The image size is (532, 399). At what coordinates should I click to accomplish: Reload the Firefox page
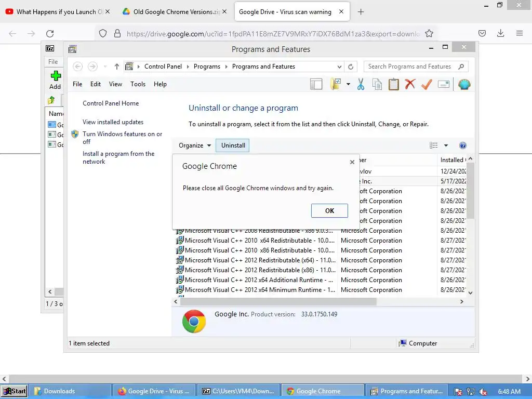pos(50,34)
